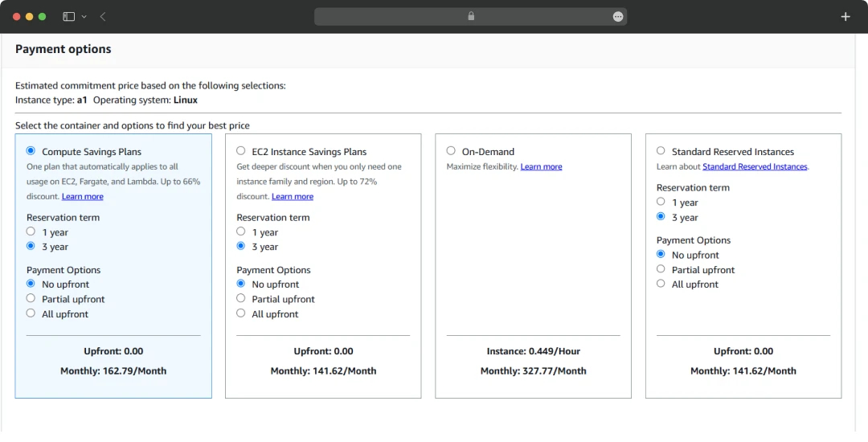Open the address bar ellipsis menu
The width and height of the screenshot is (868, 442).
coord(618,17)
